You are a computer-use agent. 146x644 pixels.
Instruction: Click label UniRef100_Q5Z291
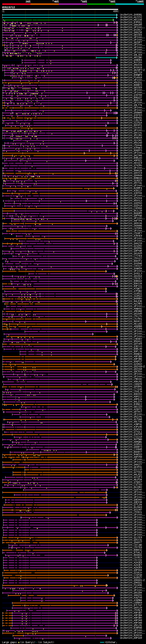(131, 416)
